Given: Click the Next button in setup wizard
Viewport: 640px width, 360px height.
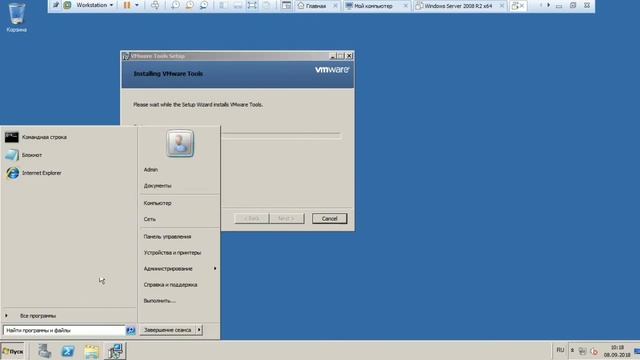Looking at the screenshot, I should coord(287,218).
